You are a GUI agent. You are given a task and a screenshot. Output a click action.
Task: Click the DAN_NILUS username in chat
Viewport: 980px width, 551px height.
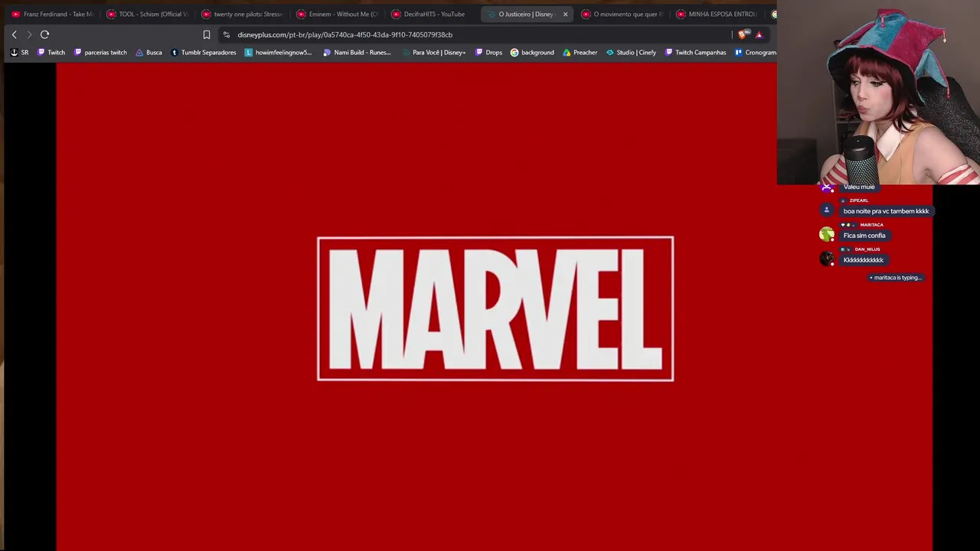pyautogui.click(x=867, y=249)
